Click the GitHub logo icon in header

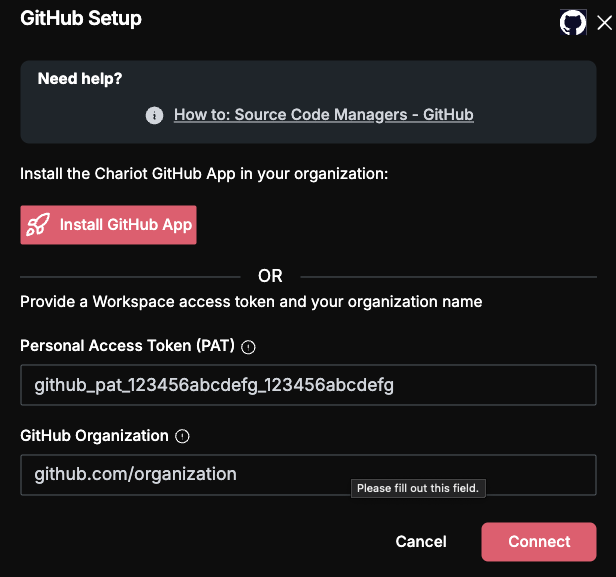click(573, 22)
